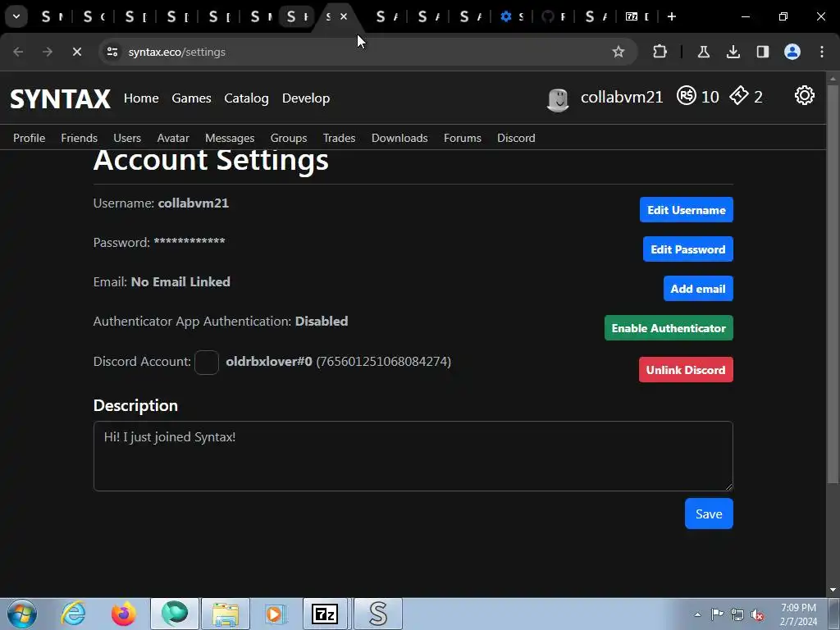Click the collabvm21 avatar headshot image
Viewport: 840px width, 630px height.
coord(558,99)
